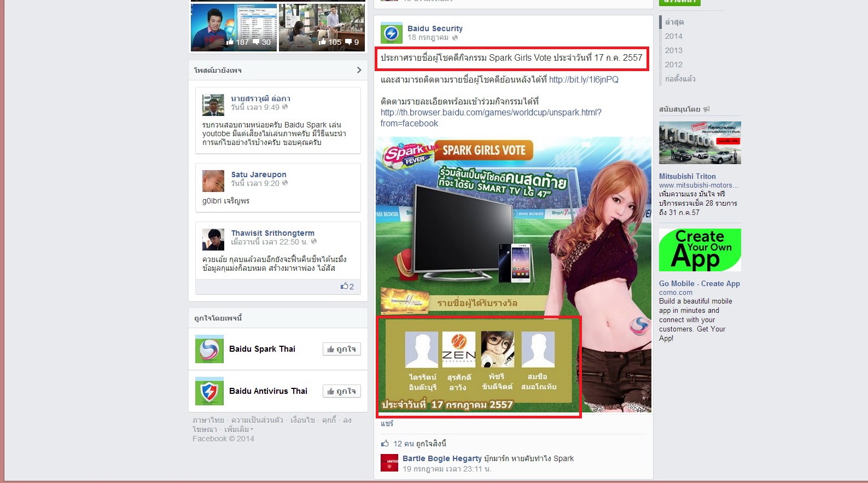The image size is (868, 483).
Task: Open the th.browser.baidu.com worldcup link
Action: click(x=491, y=118)
